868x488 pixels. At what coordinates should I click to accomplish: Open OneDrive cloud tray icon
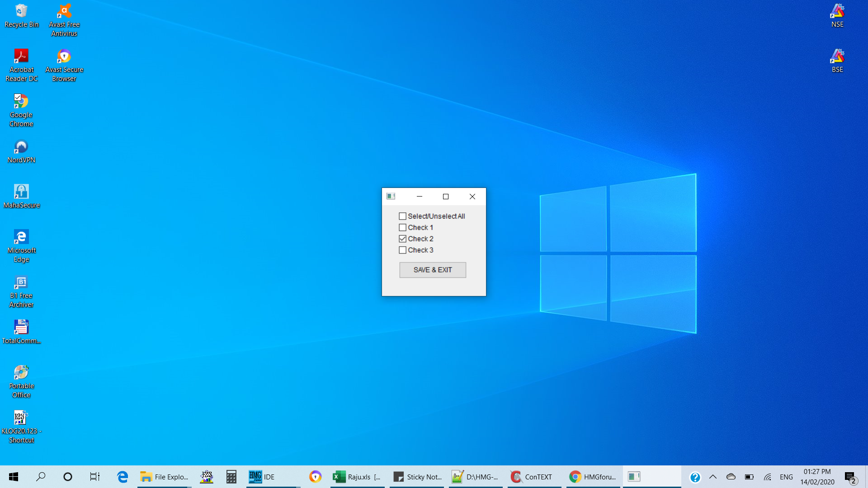click(731, 477)
